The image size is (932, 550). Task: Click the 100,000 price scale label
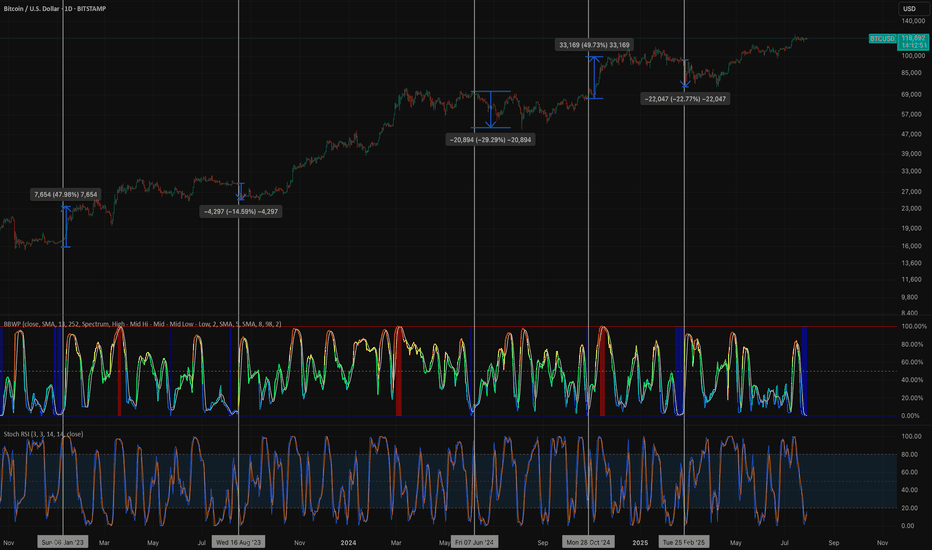913,55
